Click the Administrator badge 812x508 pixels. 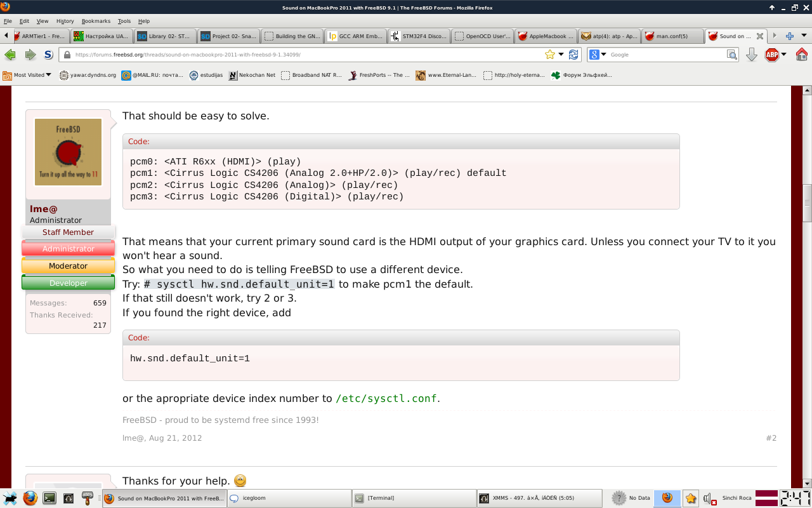click(x=68, y=249)
